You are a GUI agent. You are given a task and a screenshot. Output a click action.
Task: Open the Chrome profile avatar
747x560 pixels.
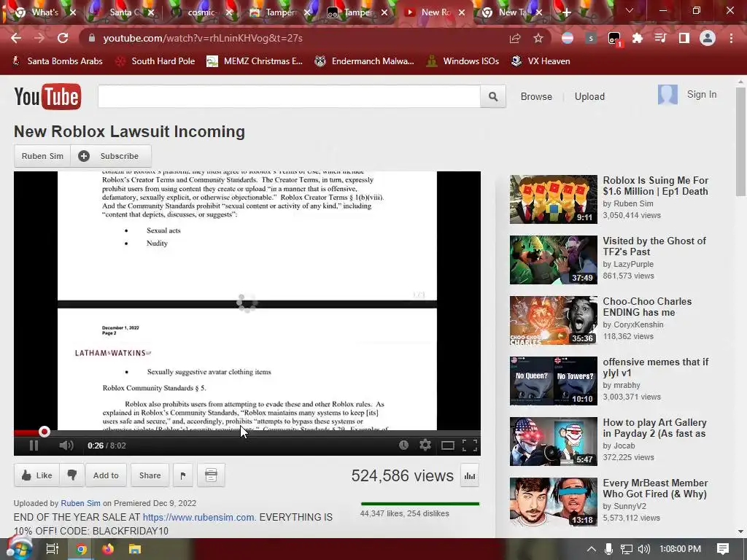tap(708, 38)
